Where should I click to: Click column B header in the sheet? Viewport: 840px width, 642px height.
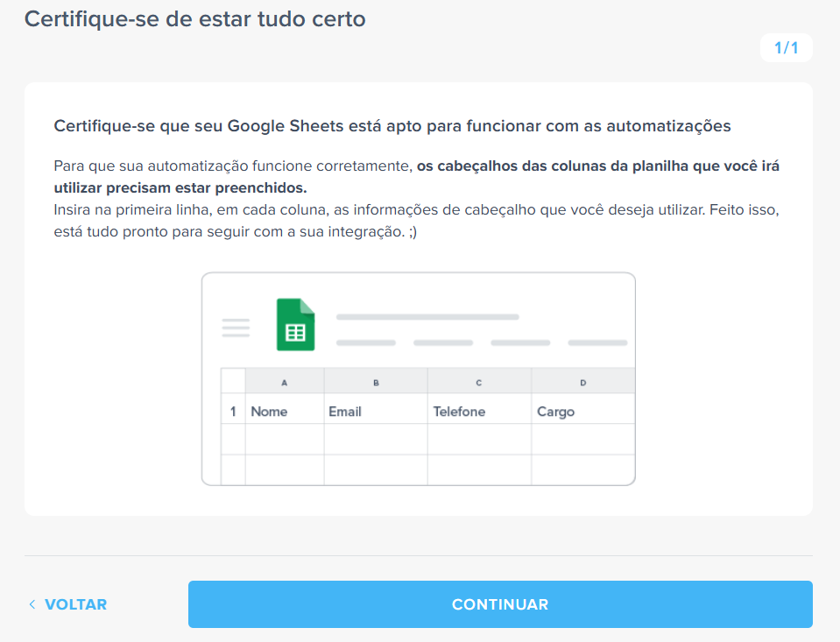pos(376,382)
